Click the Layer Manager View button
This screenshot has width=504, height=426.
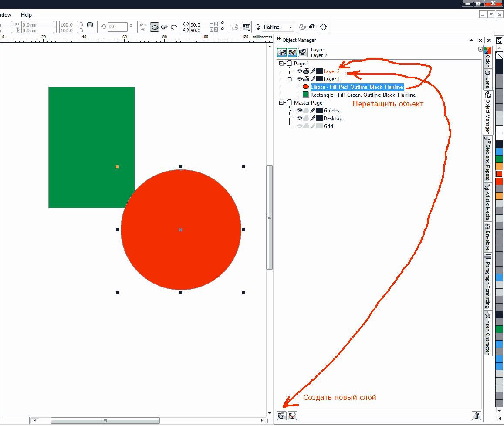point(302,52)
